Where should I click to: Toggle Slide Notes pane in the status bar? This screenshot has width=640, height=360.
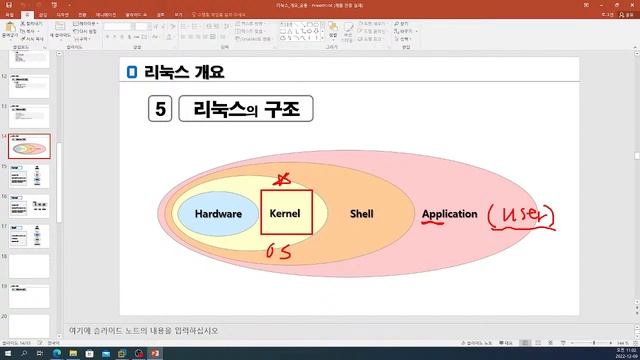click(x=476, y=343)
